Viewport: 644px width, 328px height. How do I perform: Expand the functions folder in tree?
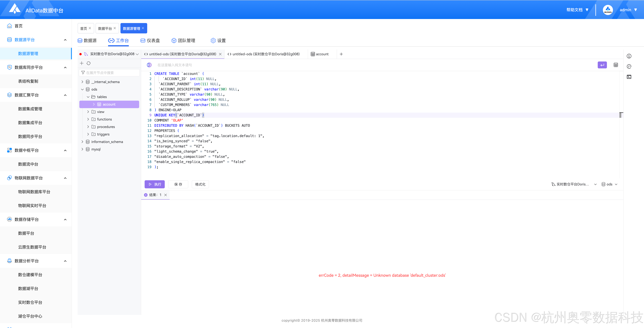tap(88, 119)
